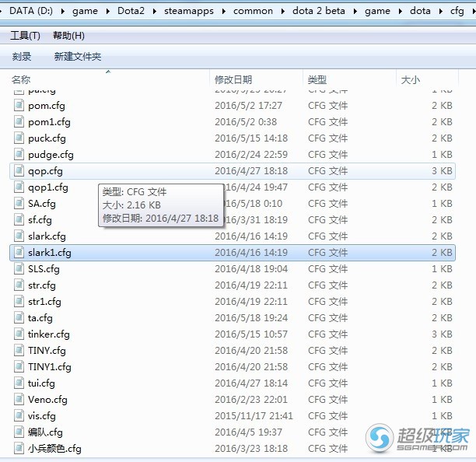476x462 pixels.
Task: Expand the arrow after steamapps in the address bar
Action: [x=224, y=12]
